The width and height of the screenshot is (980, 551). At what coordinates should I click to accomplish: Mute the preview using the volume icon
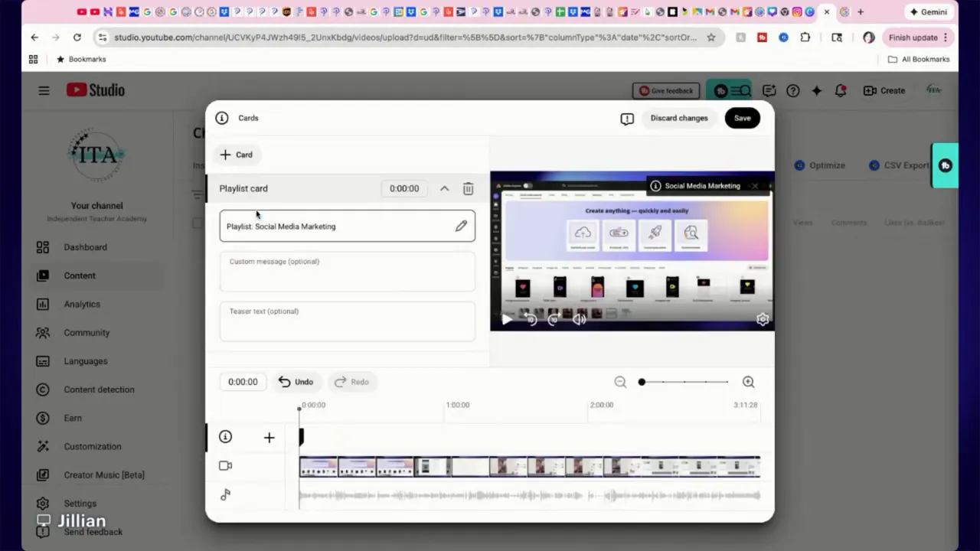[580, 319]
